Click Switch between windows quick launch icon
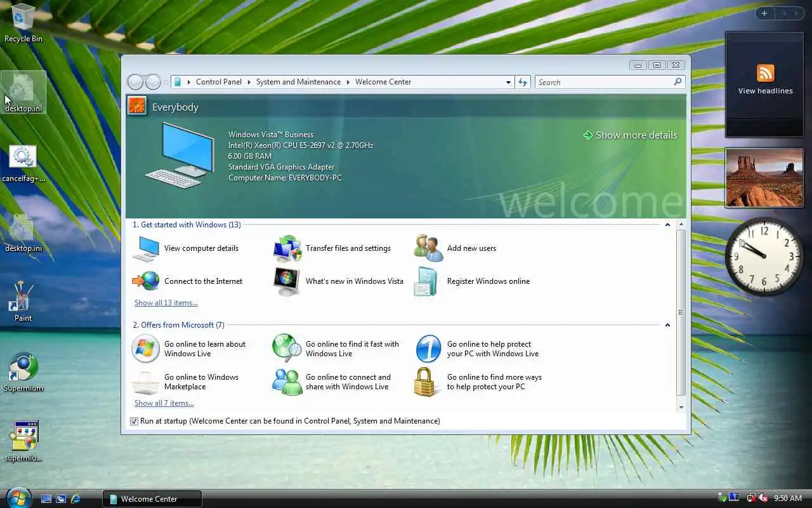This screenshot has height=508, width=812. tap(61, 499)
